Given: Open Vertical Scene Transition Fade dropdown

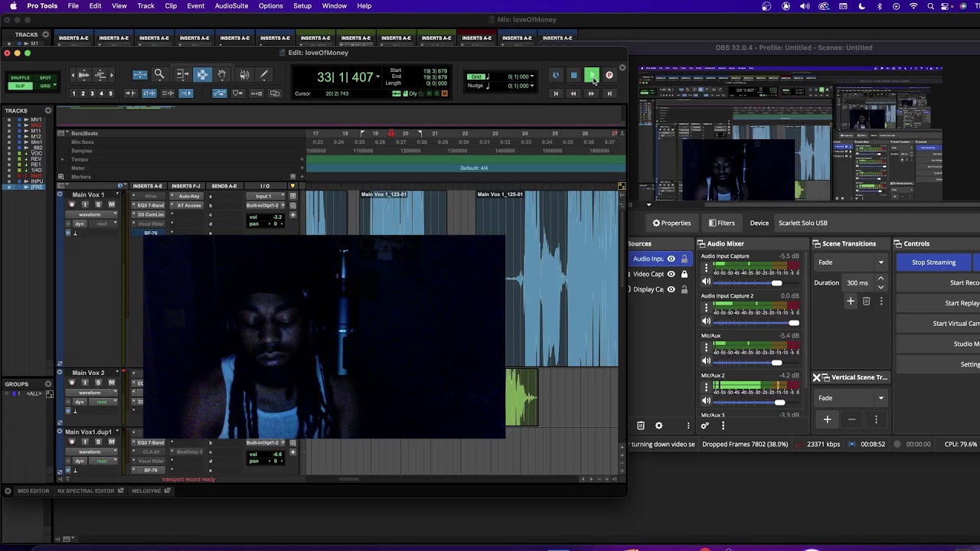Looking at the screenshot, I should click(850, 398).
